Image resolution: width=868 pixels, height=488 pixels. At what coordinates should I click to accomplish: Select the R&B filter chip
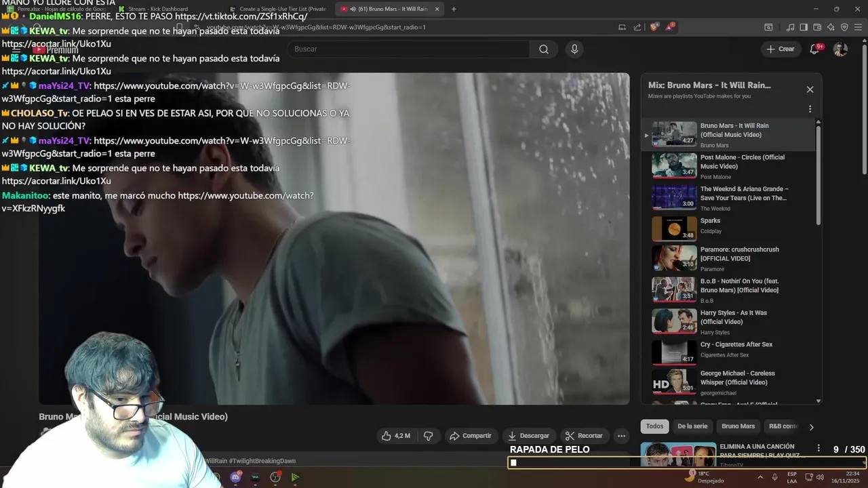[783, 426]
